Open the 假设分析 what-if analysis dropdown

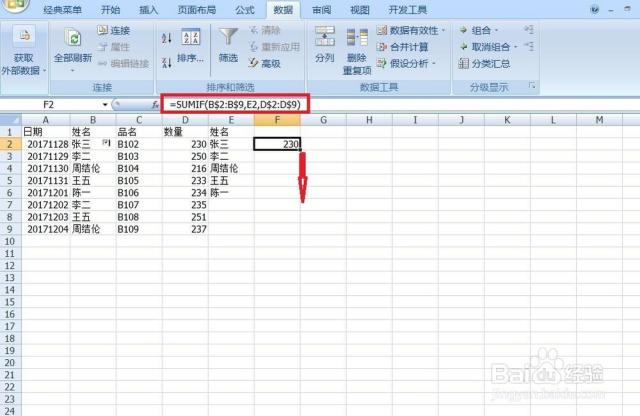(410, 63)
